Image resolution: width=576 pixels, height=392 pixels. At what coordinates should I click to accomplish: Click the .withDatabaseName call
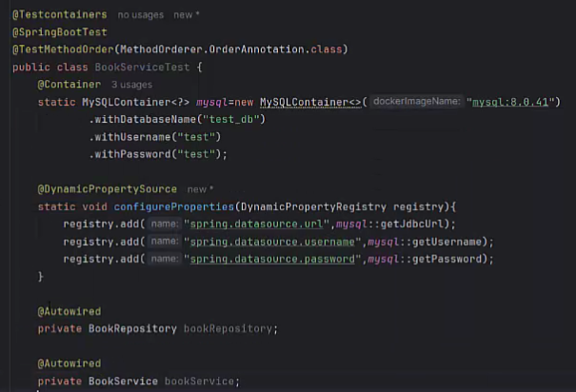point(143,119)
